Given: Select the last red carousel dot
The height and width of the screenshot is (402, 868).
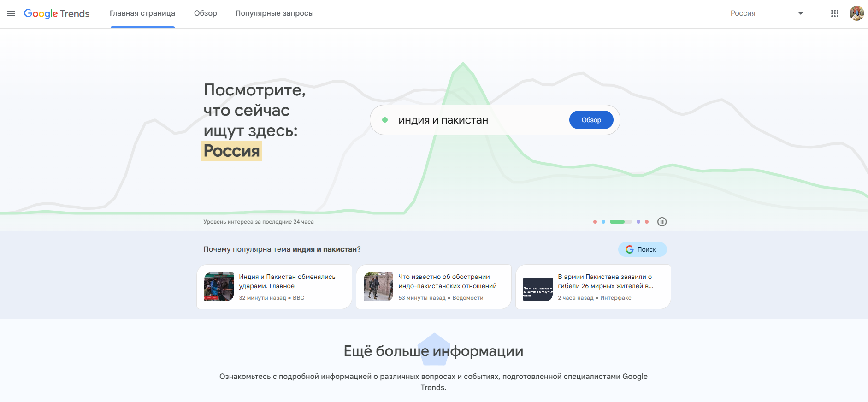Looking at the screenshot, I should 647,222.
